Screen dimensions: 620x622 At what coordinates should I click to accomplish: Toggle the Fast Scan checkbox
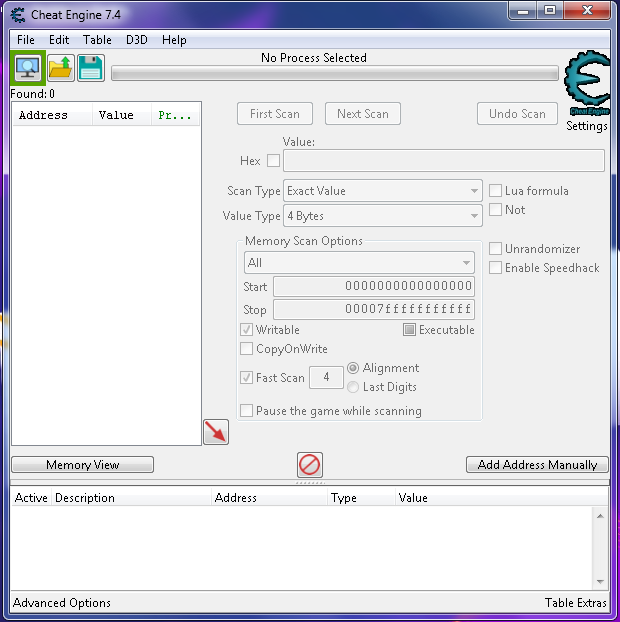coord(246,377)
